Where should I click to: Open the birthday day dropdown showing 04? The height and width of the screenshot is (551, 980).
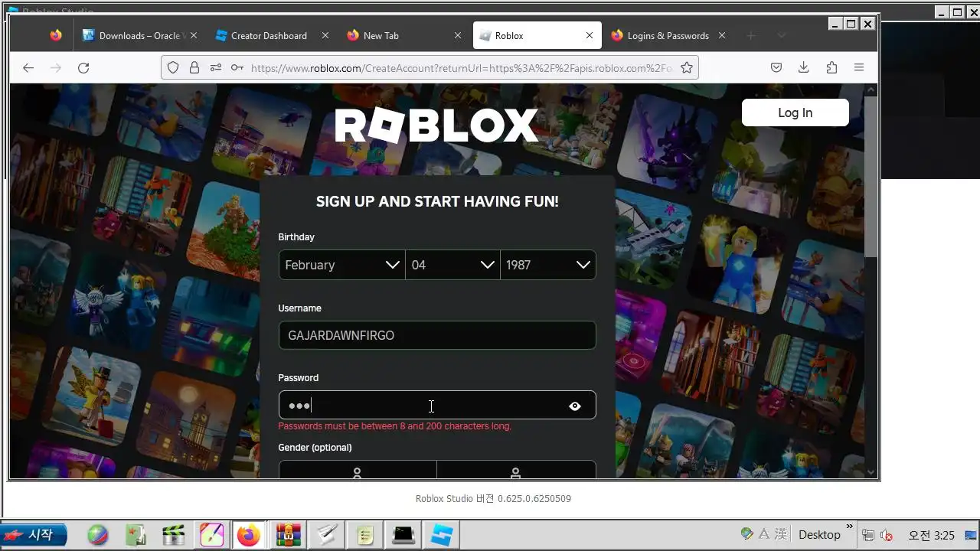pyautogui.click(x=452, y=265)
